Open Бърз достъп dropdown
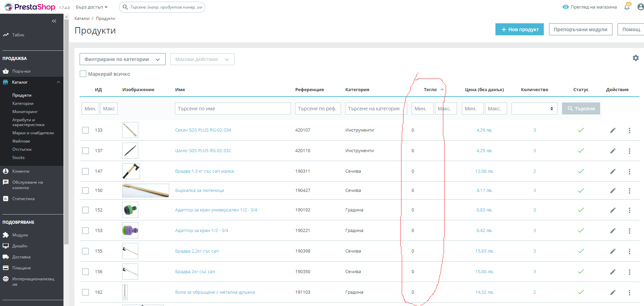 (x=92, y=7)
